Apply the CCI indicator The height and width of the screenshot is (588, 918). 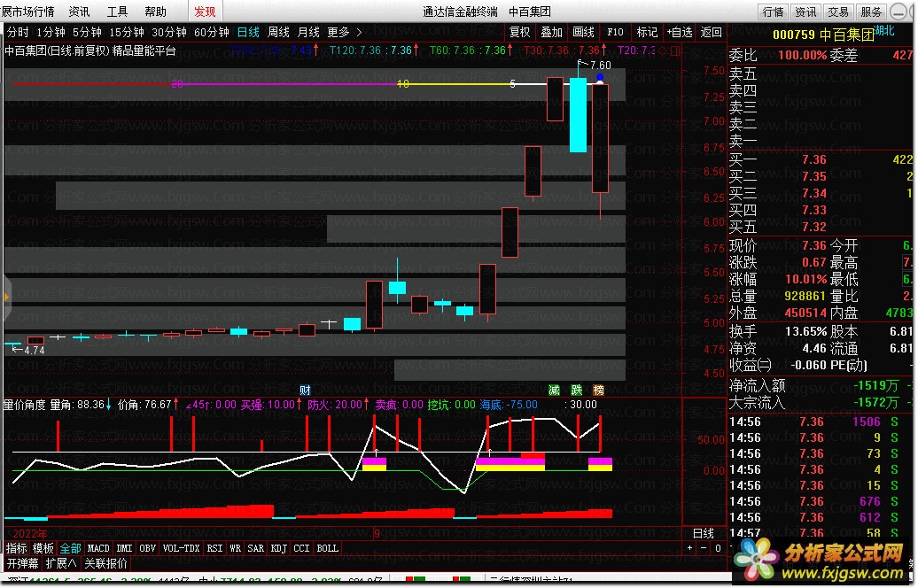click(301, 548)
